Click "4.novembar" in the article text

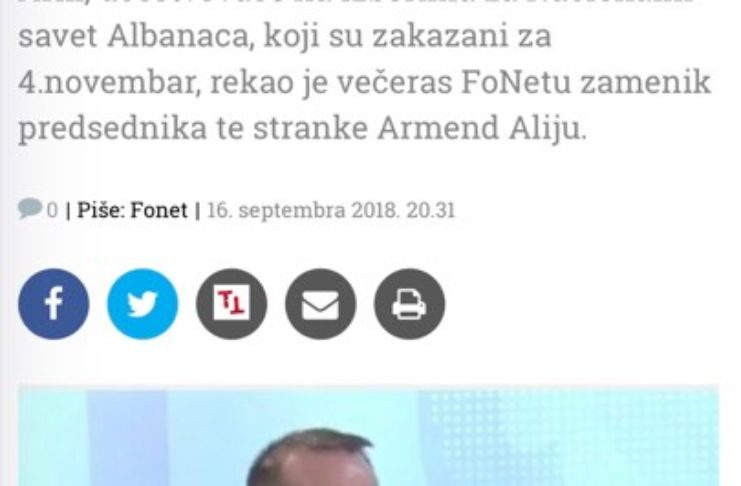[x=107, y=82]
